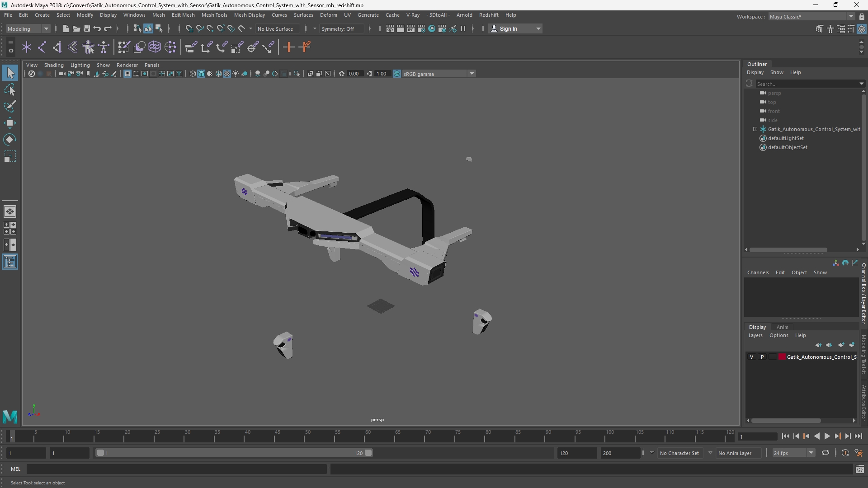Click the Play forwards button
This screenshot has width=868, height=488.
click(x=827, y=436)
